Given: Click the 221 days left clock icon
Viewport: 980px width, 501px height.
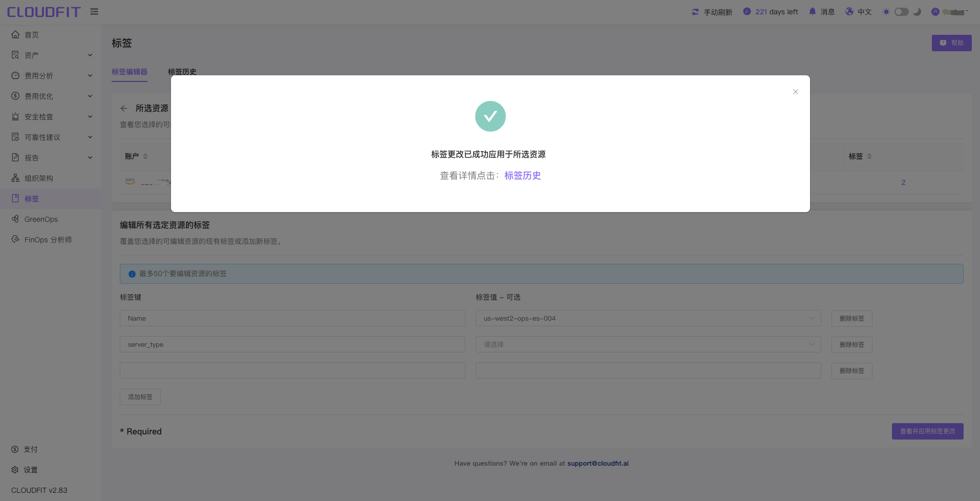Looking at the screenshot, I should [x=747, y=11].
